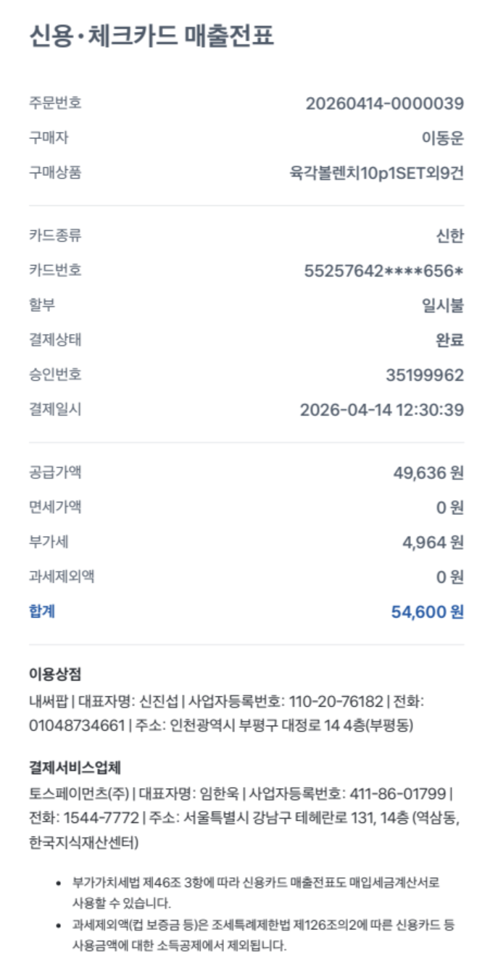The width and height of the screenshot is (490, 980).
Task: Click the supply amount 49,636 원
Action: (428, 473)
